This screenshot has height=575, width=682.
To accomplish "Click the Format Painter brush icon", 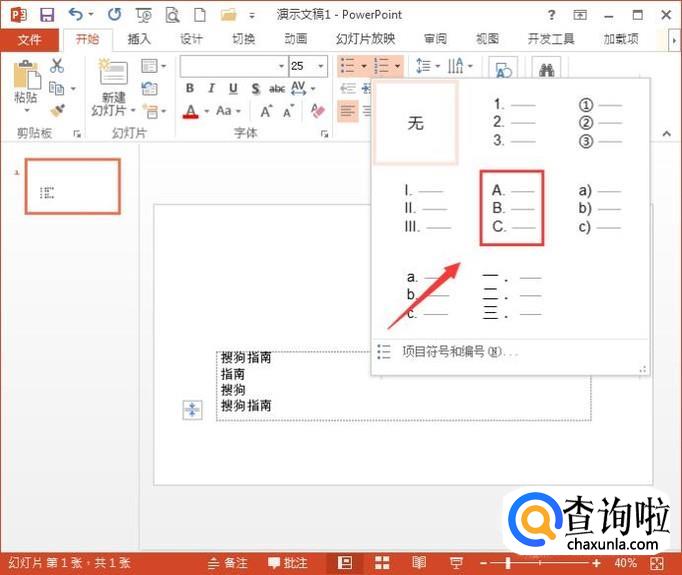I will (57, 111).
